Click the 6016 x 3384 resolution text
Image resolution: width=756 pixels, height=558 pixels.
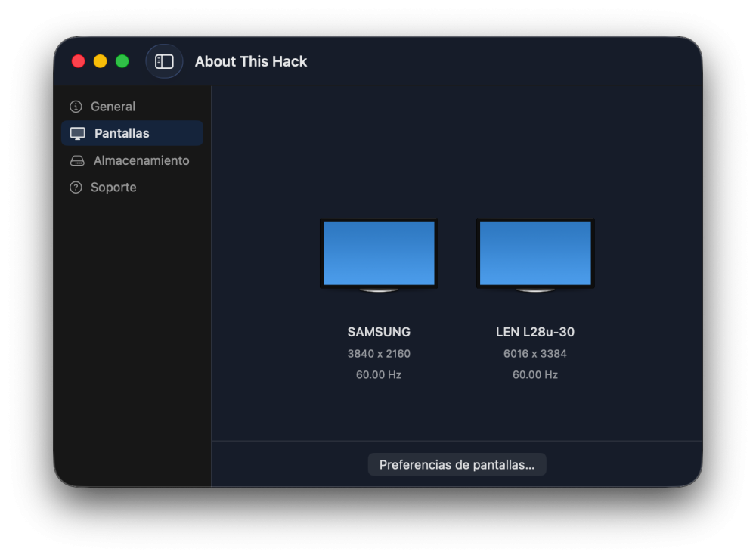tap(535, 354)
